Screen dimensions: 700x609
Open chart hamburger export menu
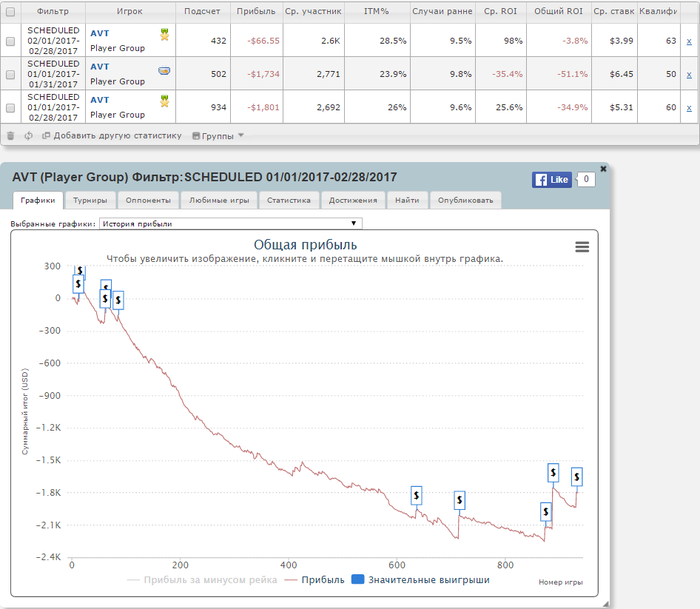coord(582,247)
